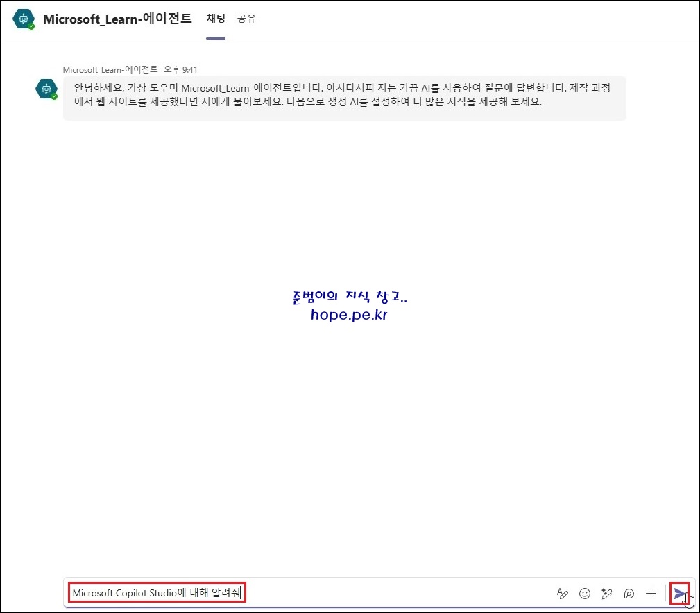This screenshot has width=700, height=613.
Task: Open the emoji picker
Action: tap(585, 594)
